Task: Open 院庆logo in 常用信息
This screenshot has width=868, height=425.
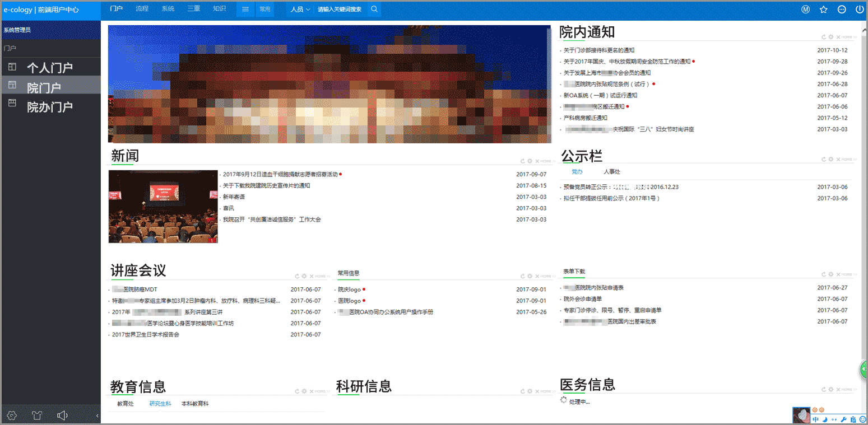Action: pos(349,289)
